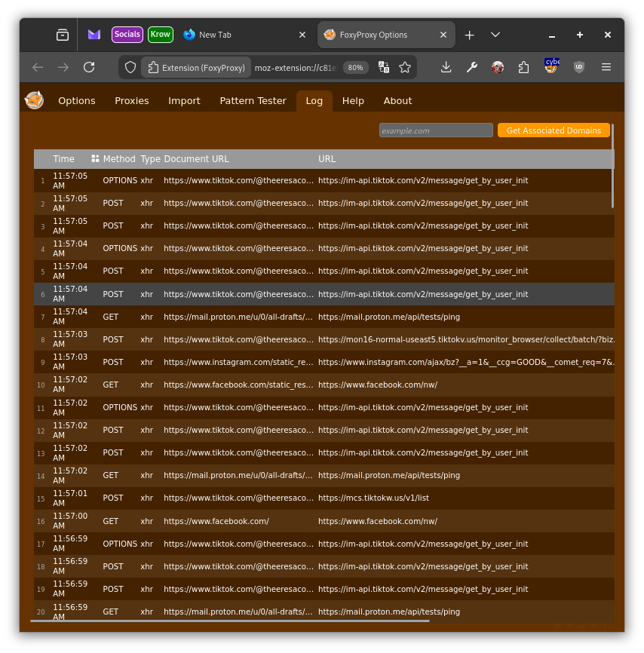The width and height of the screenshot is (644, 653).
Task: Open the Proxies tab
Action: [x=132, y=101]
